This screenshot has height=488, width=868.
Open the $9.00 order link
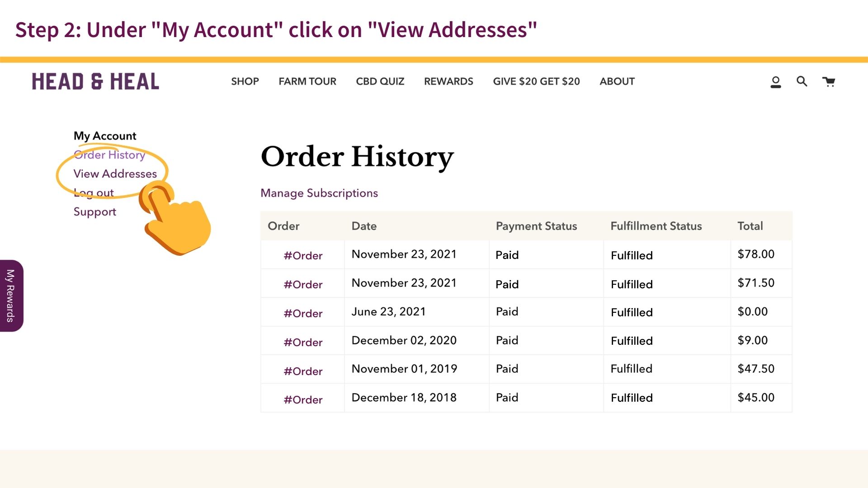(x=303, y=343)
